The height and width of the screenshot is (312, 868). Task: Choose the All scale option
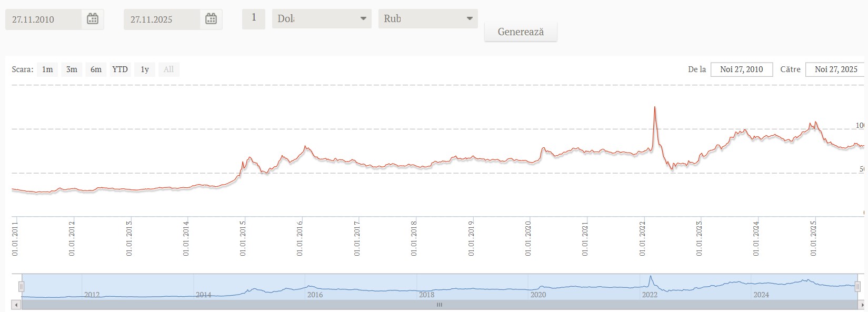168,69
